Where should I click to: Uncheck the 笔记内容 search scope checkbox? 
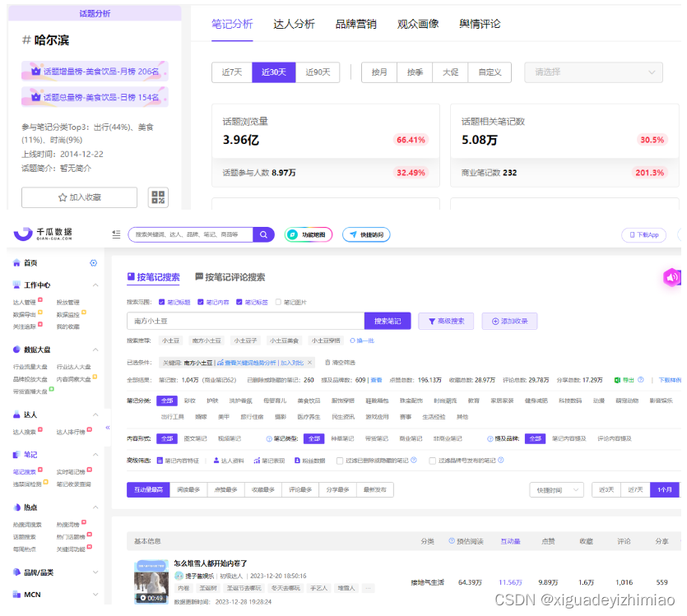click(x=200, y=302)
